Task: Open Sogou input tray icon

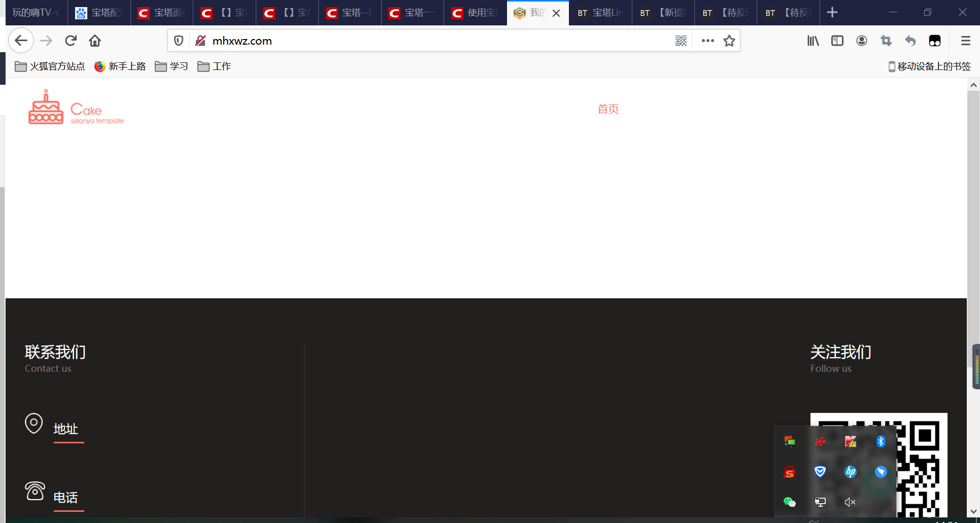Action: tap(790, 472)
